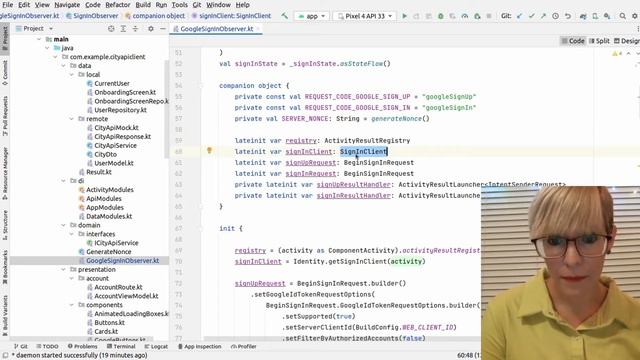Click the Make Project hammer icon
Image resolution: width=640 pixels, height=360 pixels.
point(284,16)
